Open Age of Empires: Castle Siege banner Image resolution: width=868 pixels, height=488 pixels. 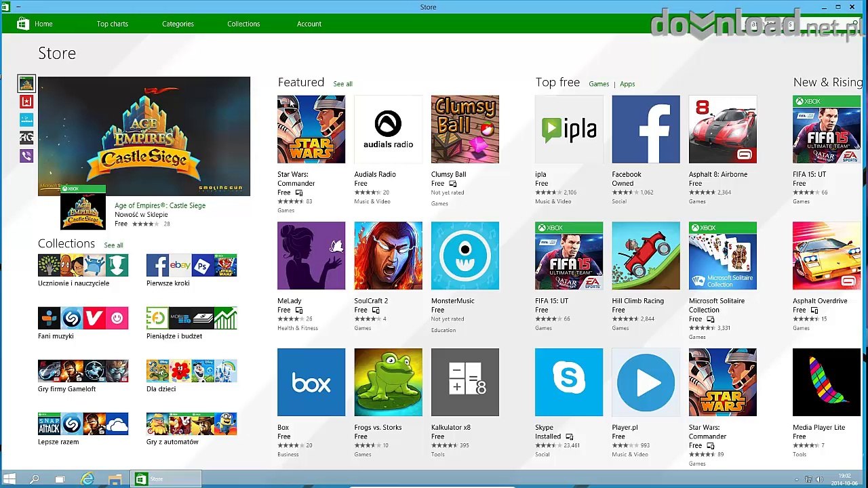[x=144, y=136]
